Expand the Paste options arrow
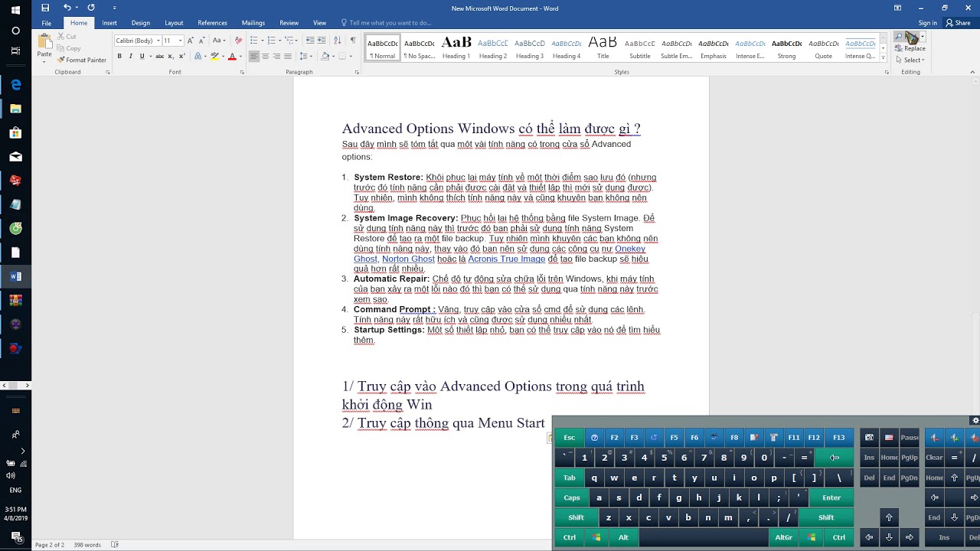980x551 pixels. click(x=44, y=62)
